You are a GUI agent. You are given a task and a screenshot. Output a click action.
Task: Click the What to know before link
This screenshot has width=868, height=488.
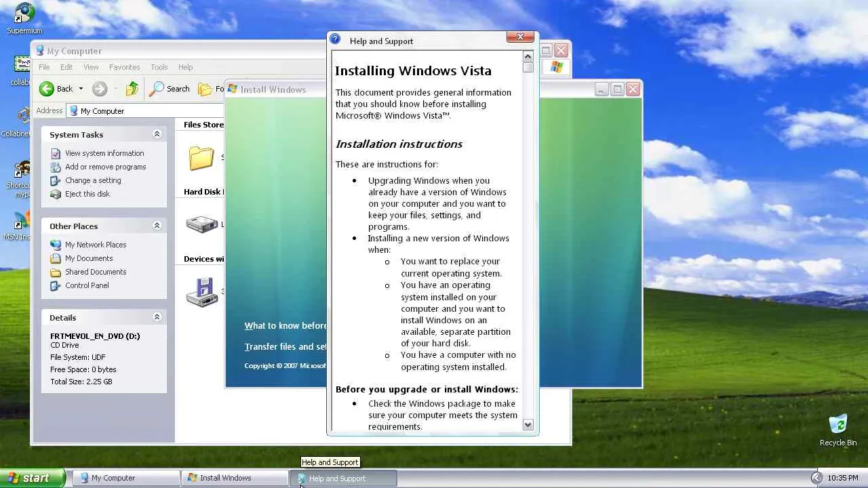[285, 326]
